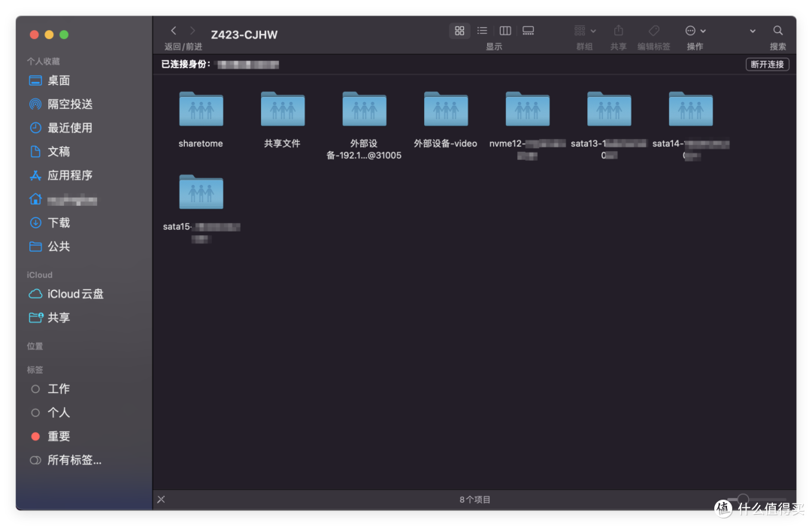Screen dimensions: 812x526
Task: Switch to list view in Finder toolbar
Action: coord(482,30)
